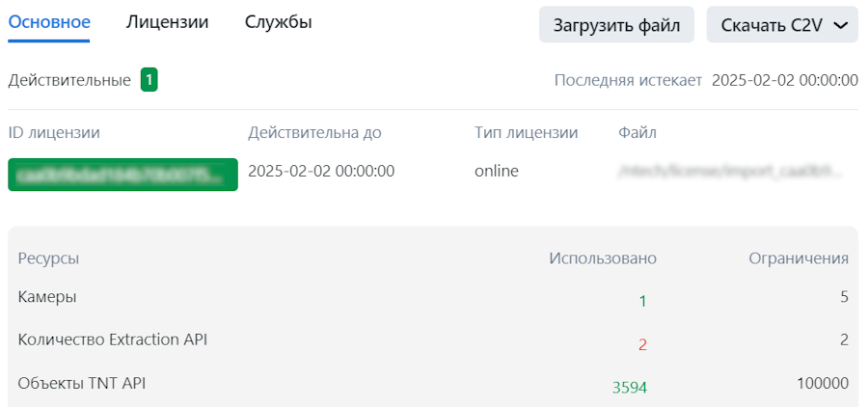Click the Действительные label

(69, 80)
